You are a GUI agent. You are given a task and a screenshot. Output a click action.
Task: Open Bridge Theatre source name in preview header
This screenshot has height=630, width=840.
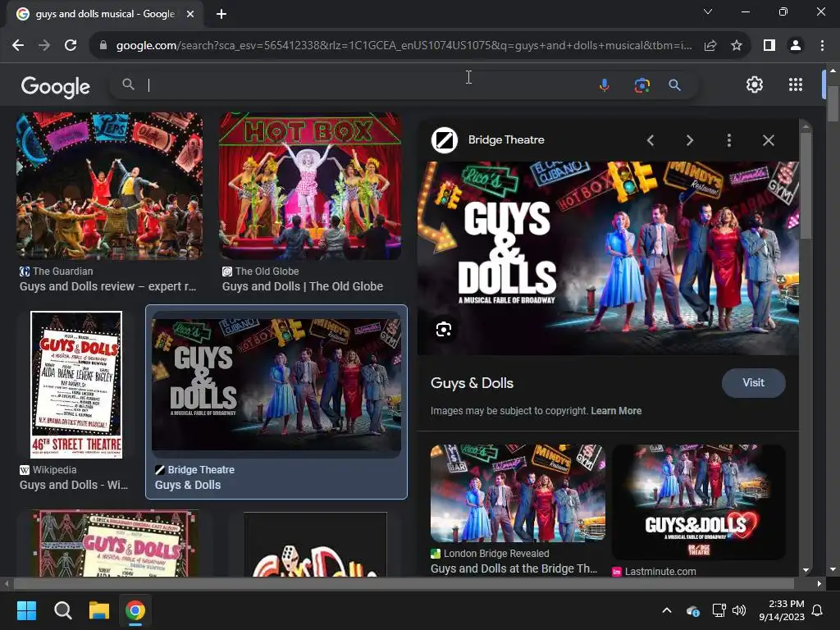(x=506, y=139)
